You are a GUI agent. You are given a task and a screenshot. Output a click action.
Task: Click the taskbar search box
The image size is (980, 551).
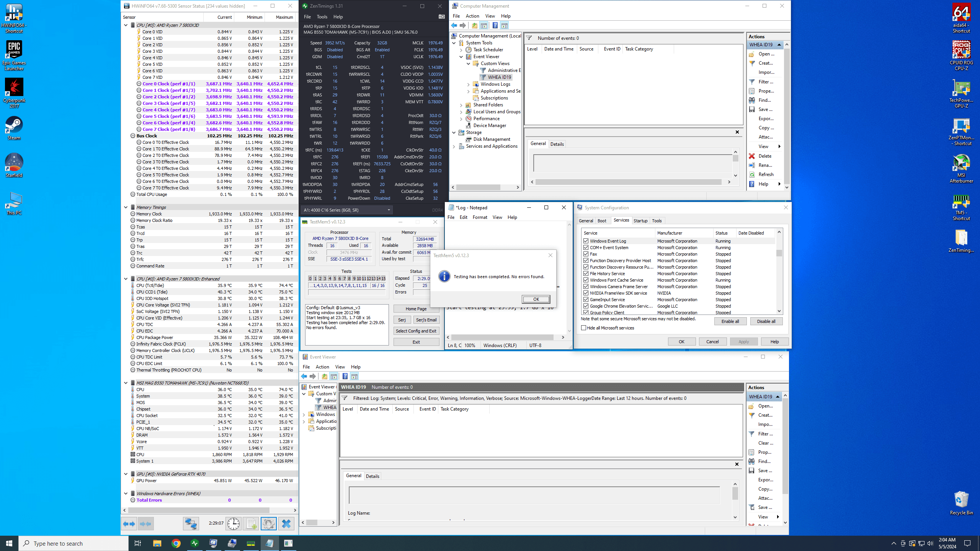click(x=73, y=543)
